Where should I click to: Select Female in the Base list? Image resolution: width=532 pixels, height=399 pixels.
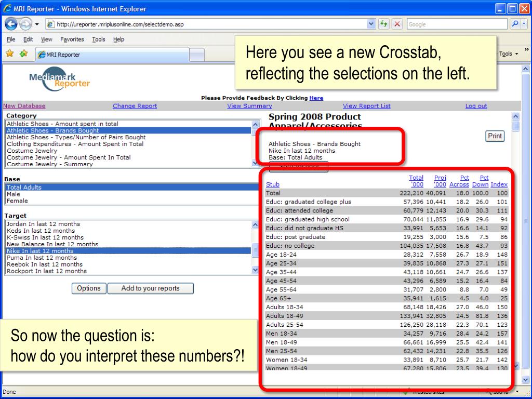tap(17, 201)
